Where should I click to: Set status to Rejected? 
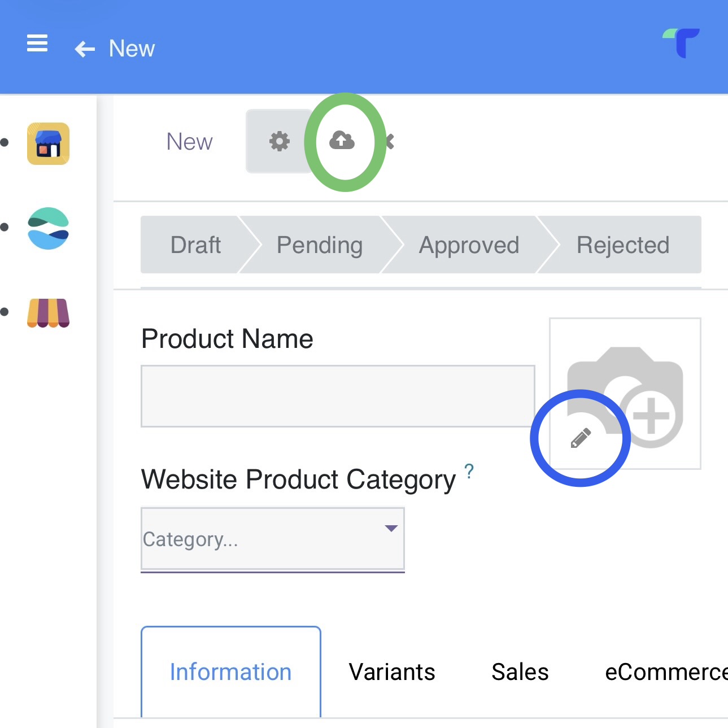[x=622, y=245]
